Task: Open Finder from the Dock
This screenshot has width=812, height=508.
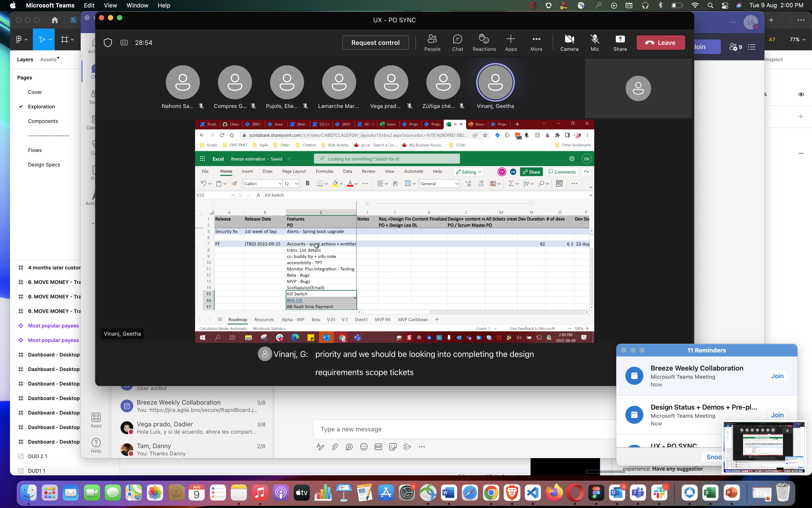Action: (x=29, y=493)
